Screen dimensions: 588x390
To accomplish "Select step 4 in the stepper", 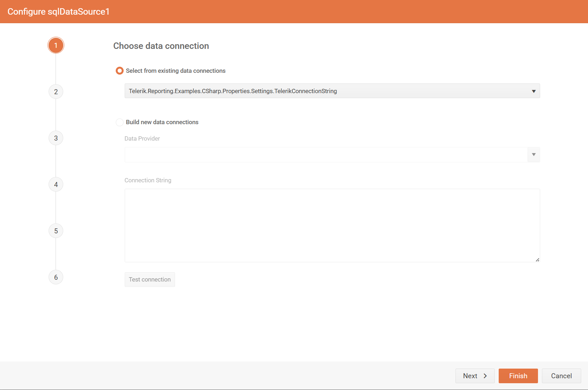I will click(x=56, y=184).
